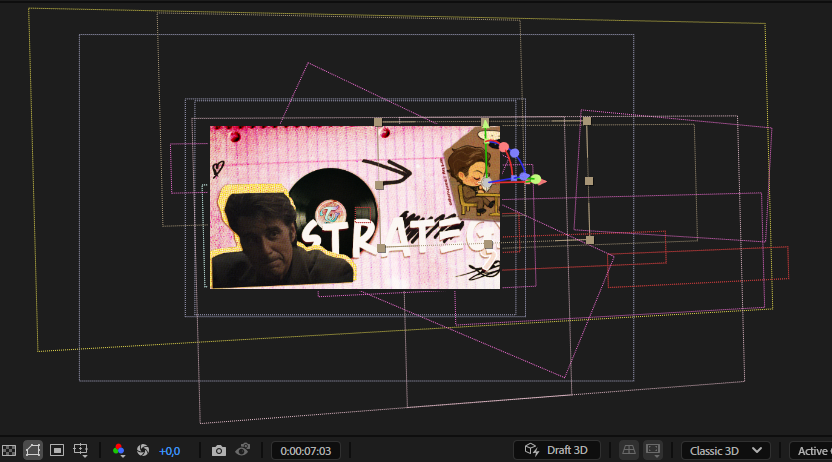Reset exposure with the aperture icon

point(143,450)
